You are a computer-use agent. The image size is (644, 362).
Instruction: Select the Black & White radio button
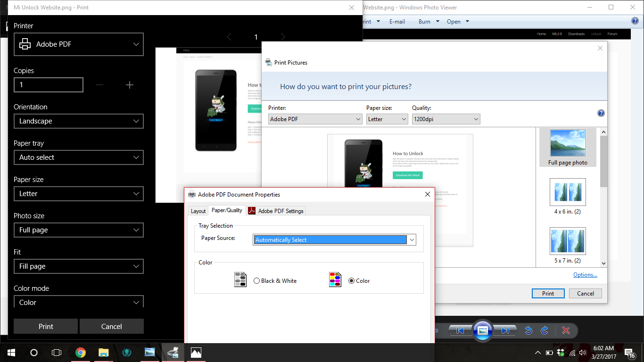(x=257, y=280)
